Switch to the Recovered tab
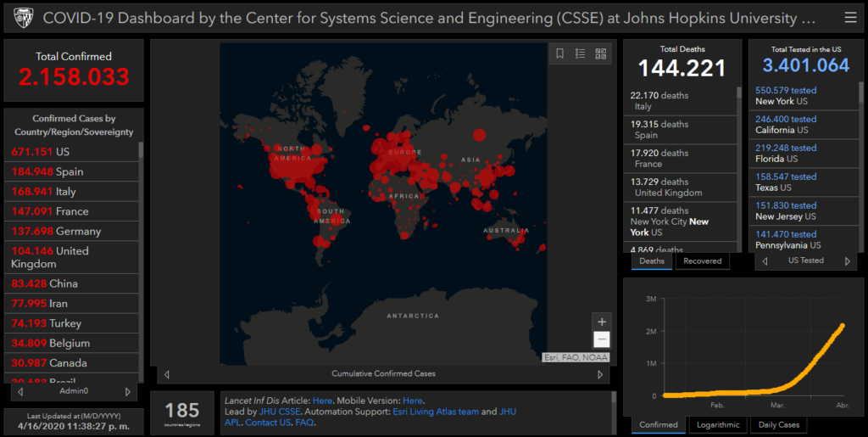 [703, 261]
